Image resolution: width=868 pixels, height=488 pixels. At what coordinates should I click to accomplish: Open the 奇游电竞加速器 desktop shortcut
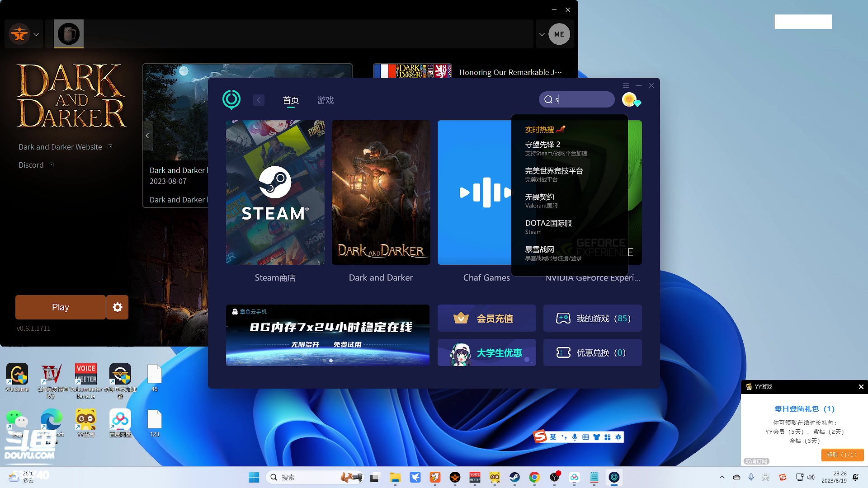pos(120,381)
